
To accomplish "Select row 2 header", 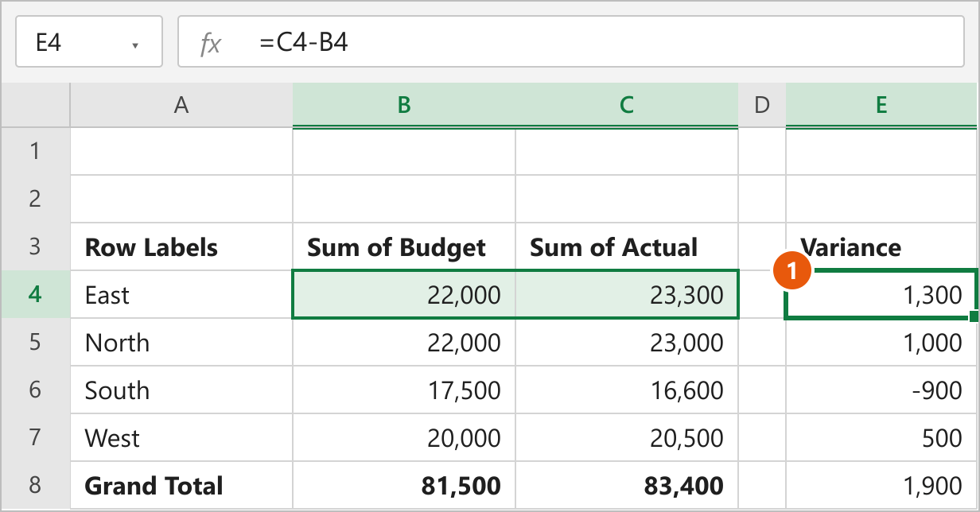I will [35, 199].
